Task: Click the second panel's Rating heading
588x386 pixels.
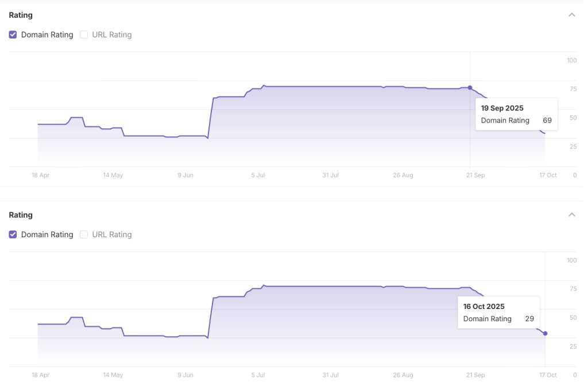Action: pyautogui.click(x=21, y=215)
